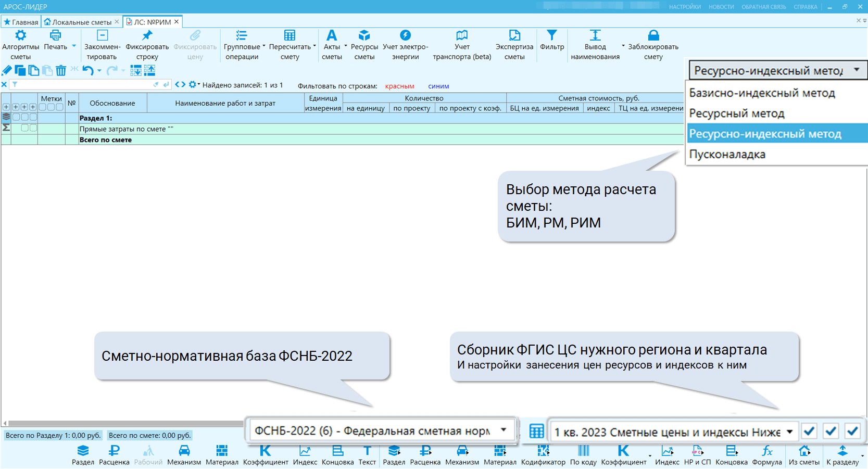The width and height of the screenshot is (868, 469).
Task: Launch Экспертиза сметы
Action: point(514,45)
